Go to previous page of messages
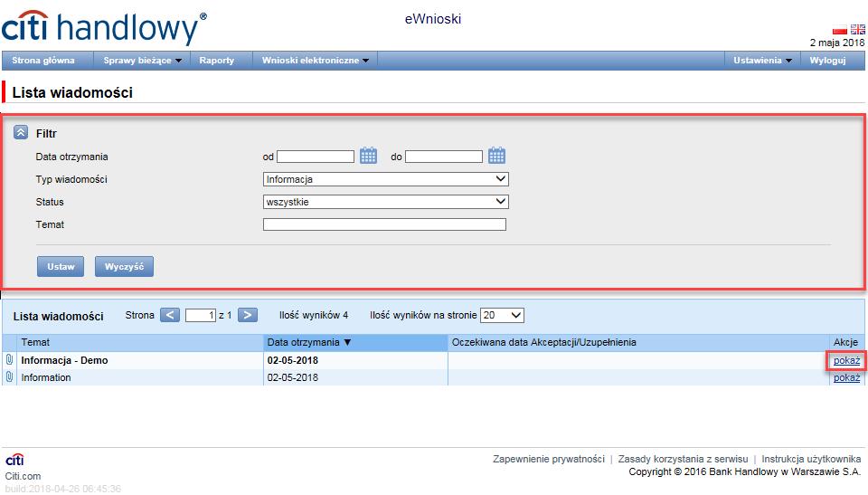868x495 pixels. [x=170, y=315]
